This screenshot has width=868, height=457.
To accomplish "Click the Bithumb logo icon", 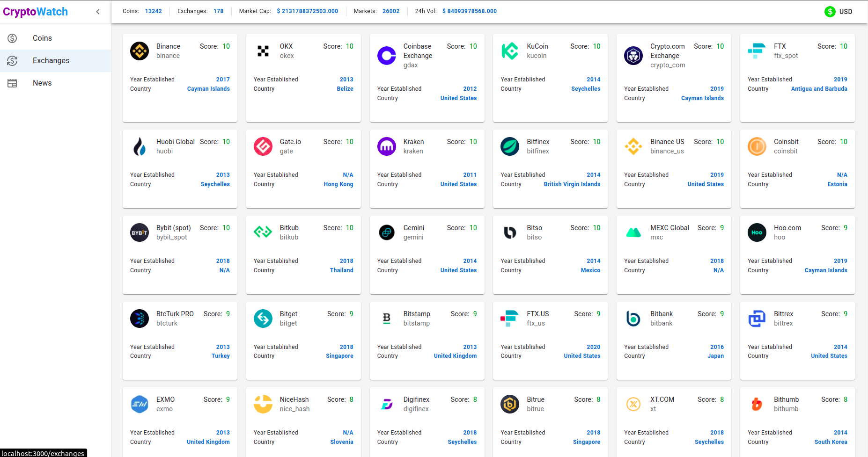I will [757, 404].
